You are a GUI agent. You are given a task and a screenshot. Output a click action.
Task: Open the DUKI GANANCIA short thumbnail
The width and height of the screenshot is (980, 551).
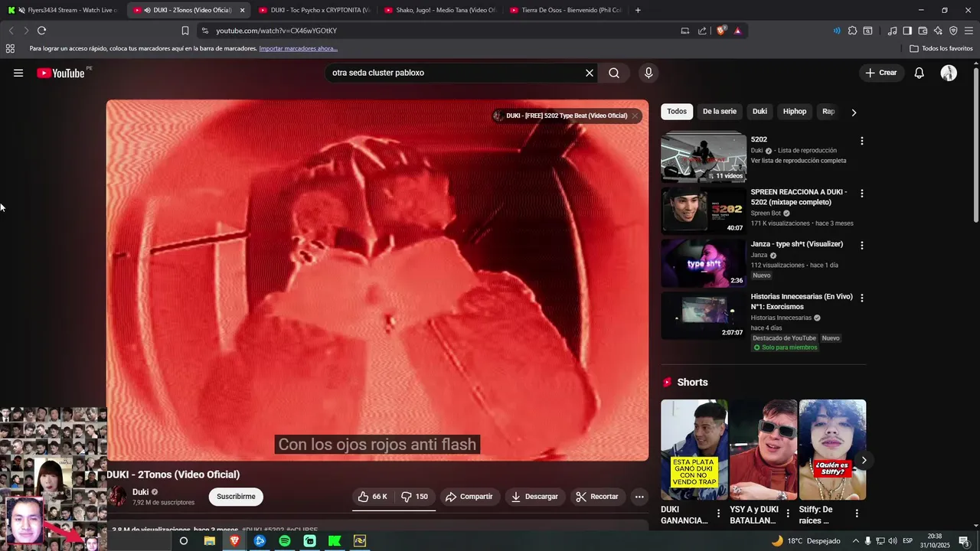point(694,450)
